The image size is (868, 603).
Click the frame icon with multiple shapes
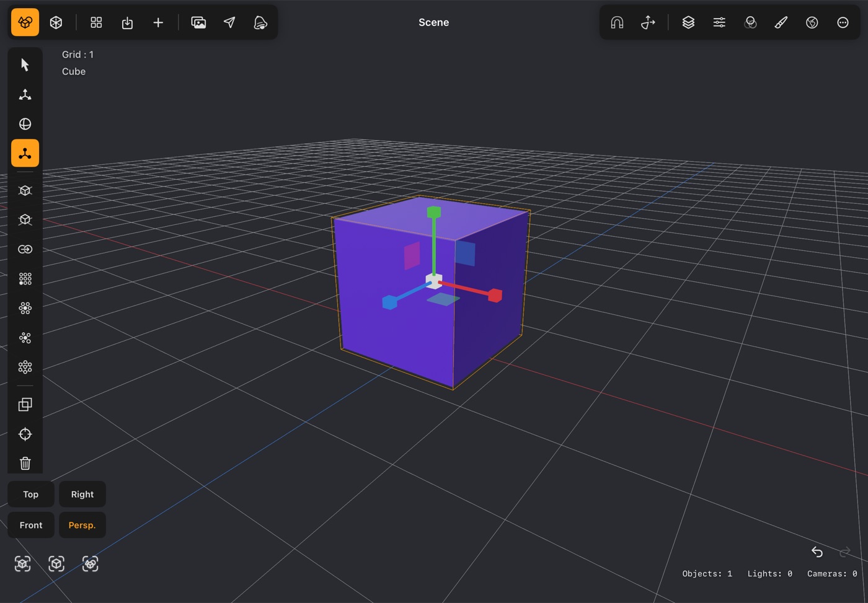click(91, 563)
